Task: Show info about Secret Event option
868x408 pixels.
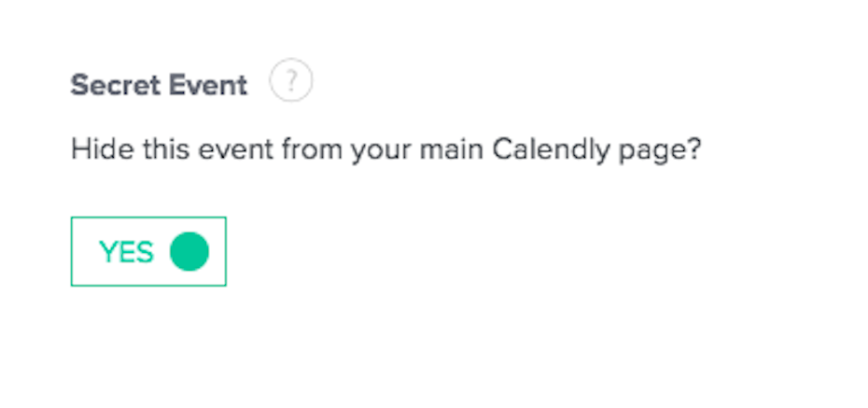Action: [x=290, y=83]
